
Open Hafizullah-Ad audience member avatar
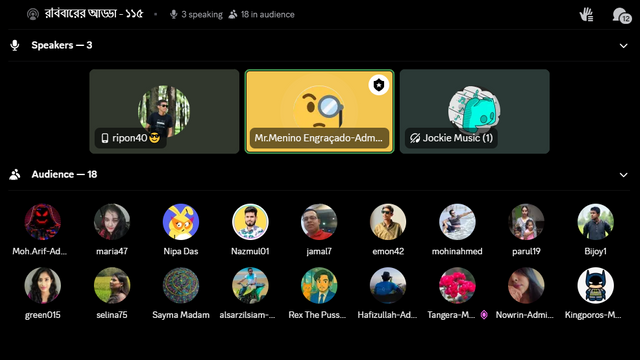coord(388,286)
